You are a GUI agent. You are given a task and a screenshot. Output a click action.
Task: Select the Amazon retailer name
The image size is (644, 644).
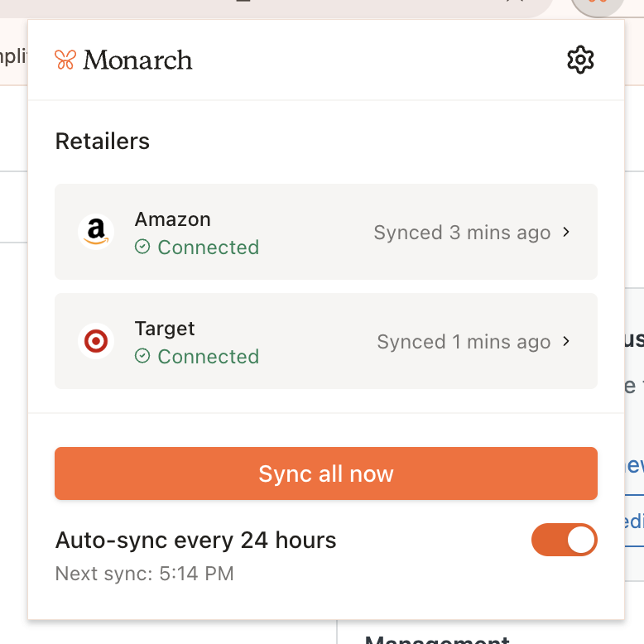point(173,219)
